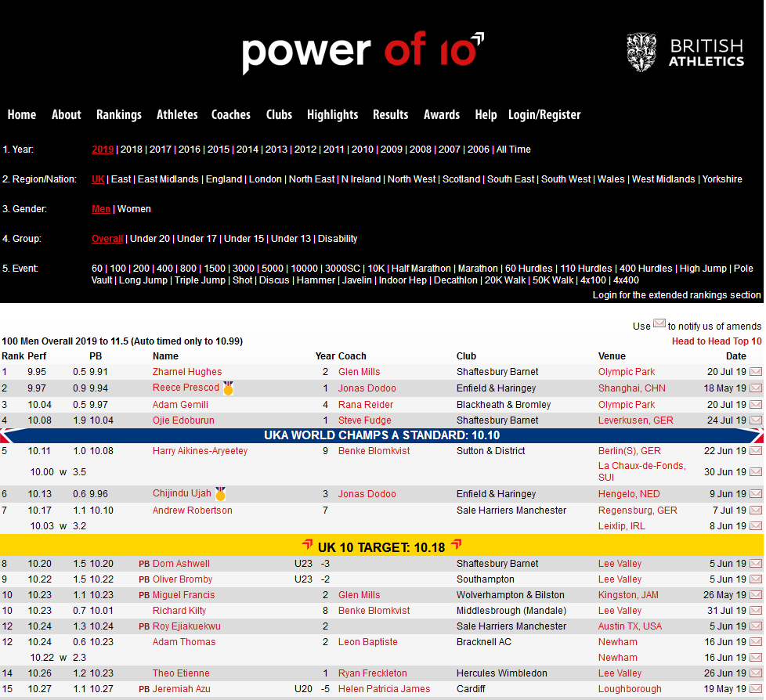Click envelope amend icon for Reece Prescod row
This screenshot has height=700, width=766.
click(755, 388)
